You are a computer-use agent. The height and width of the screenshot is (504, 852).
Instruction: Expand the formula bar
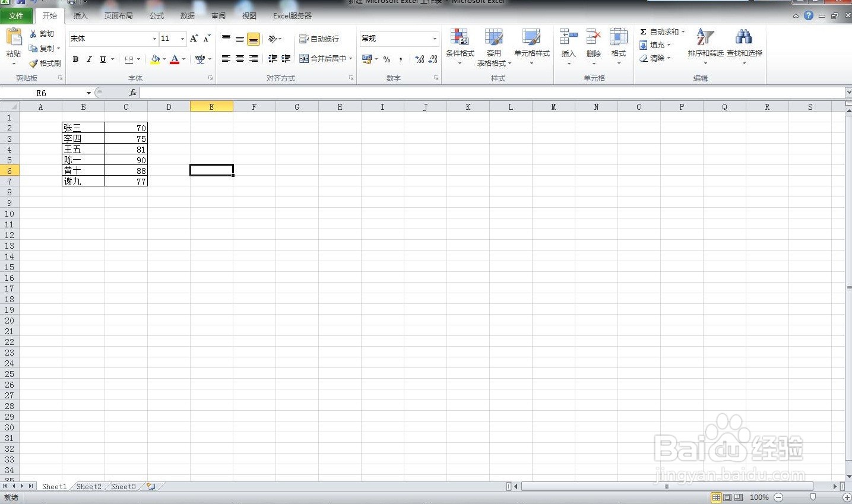848,93
